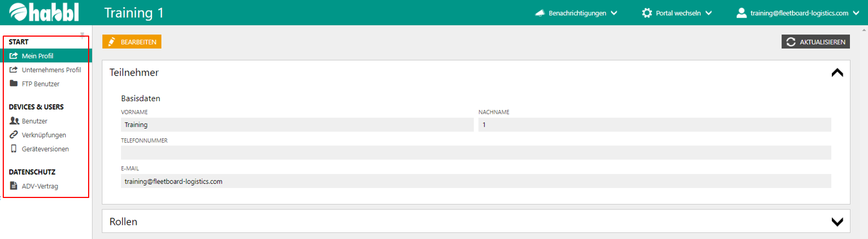Viewport: 868px width, 239px height.
Task: Click the habbl logo icon
Action: coord(18,12)
